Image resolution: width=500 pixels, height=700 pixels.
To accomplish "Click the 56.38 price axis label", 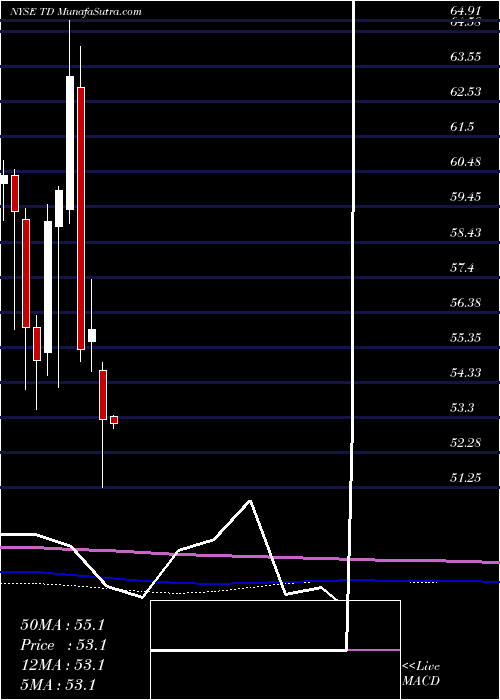I will 466,302.
